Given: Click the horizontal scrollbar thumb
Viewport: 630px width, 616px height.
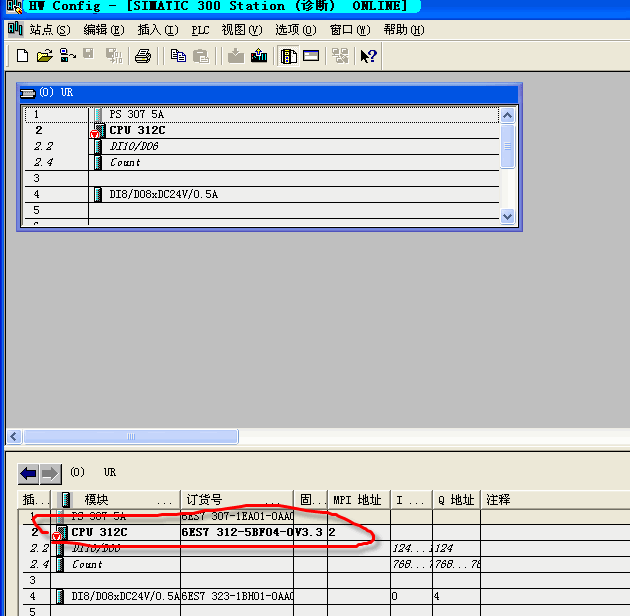Looking at the screenshot, I should (130, 437).
